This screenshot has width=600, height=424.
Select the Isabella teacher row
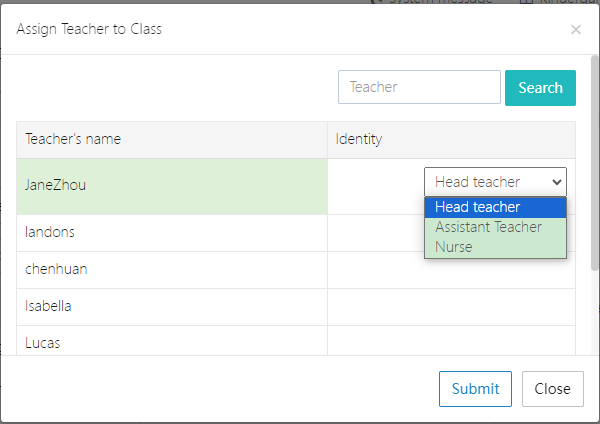[171, 307]
